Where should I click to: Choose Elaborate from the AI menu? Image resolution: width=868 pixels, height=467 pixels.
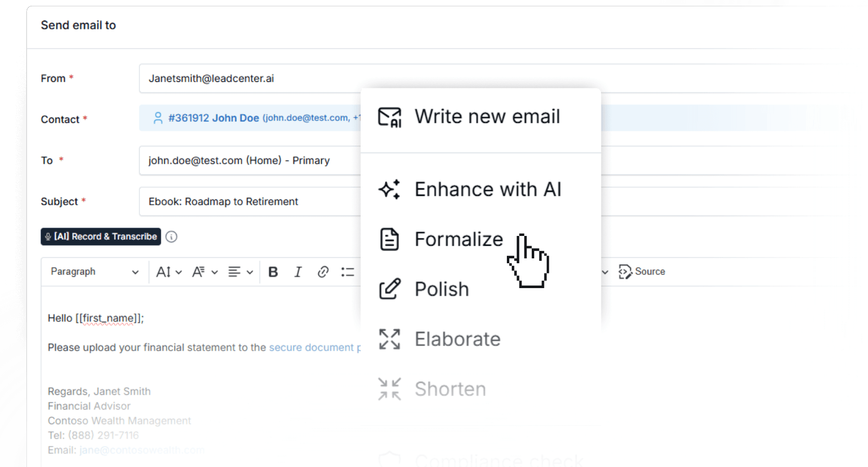pos(457,339)
